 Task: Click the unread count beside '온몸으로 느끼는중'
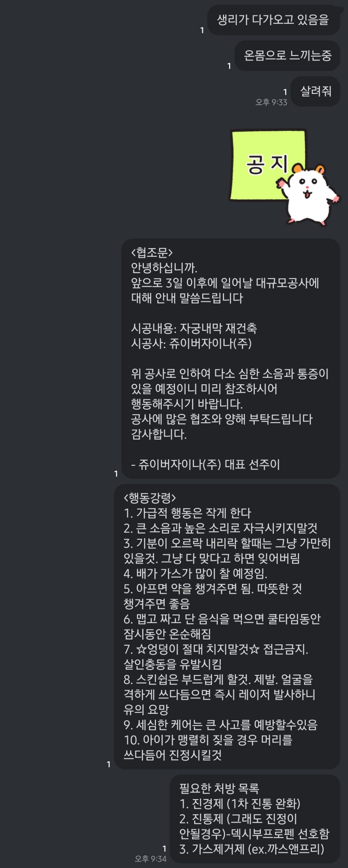click(x=229, y=66)
